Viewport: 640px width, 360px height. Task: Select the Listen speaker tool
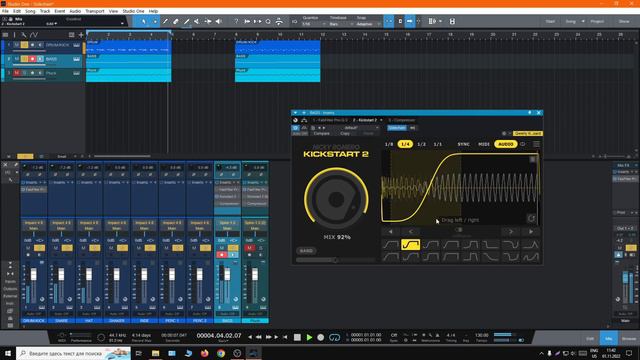coord(218,21)
